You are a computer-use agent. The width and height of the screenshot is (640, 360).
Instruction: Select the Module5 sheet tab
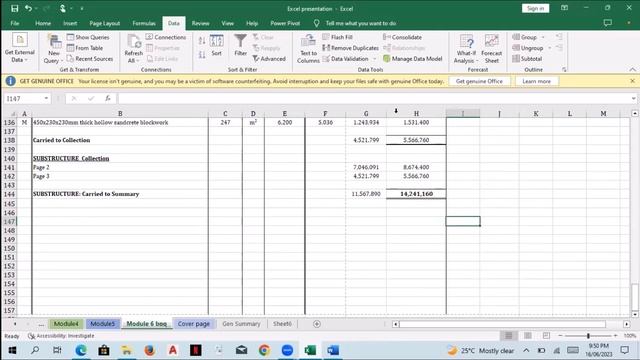pos(102,324)
